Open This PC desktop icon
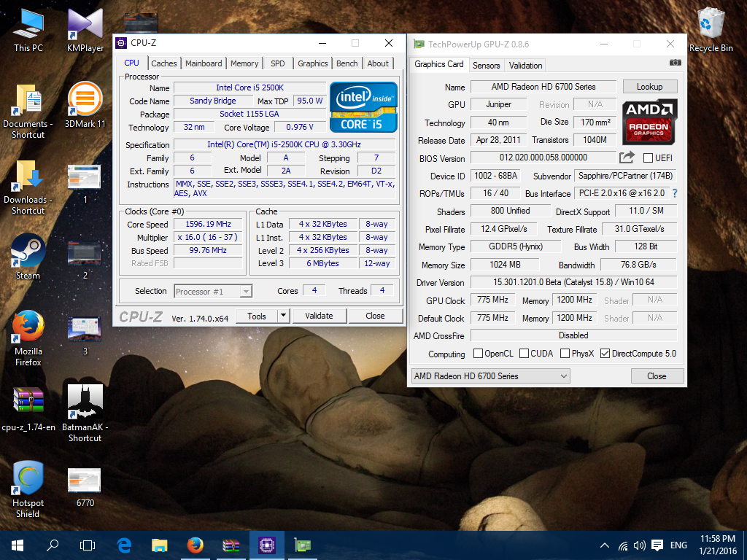 tap(28, 29)
